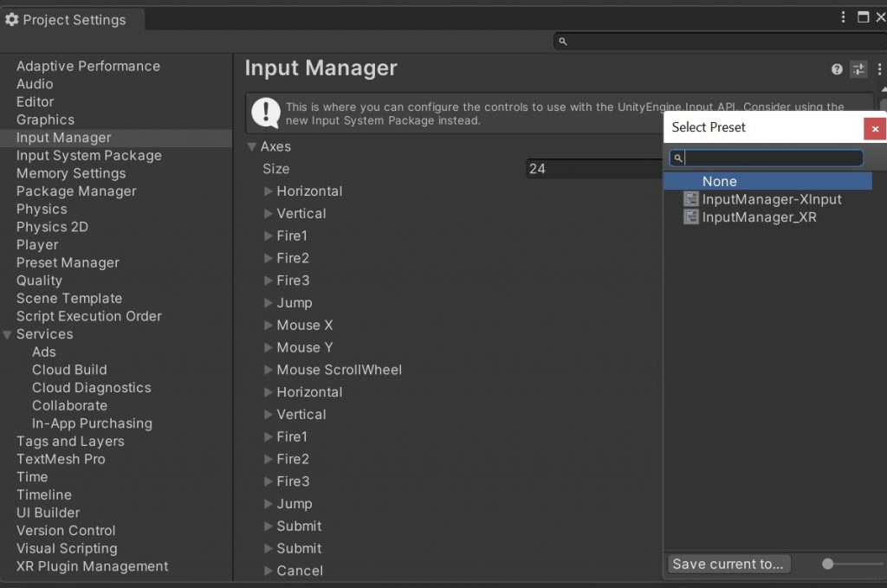Open Physics 2D settings
Viewport: 887px width, 588px height.
pyautogui.click(x=52, y=227)
